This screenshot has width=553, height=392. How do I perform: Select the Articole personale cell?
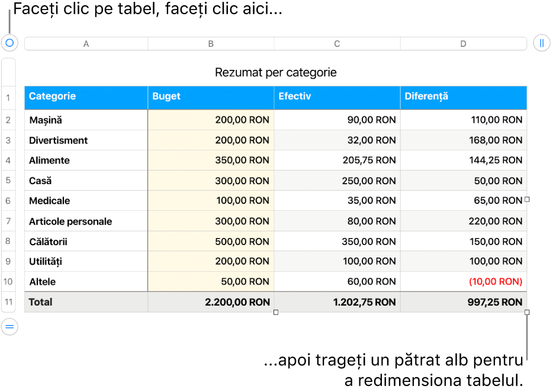(x=86, y=221)
